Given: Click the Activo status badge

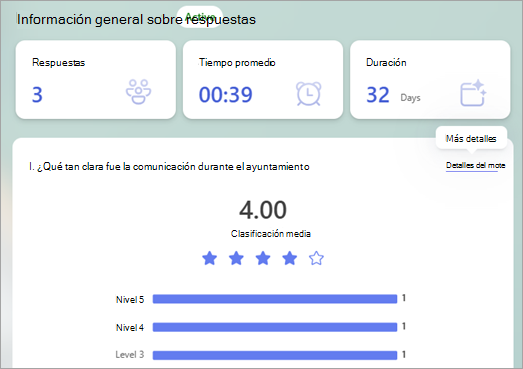Looking at the screenshot, I should (x=200, y=17).
